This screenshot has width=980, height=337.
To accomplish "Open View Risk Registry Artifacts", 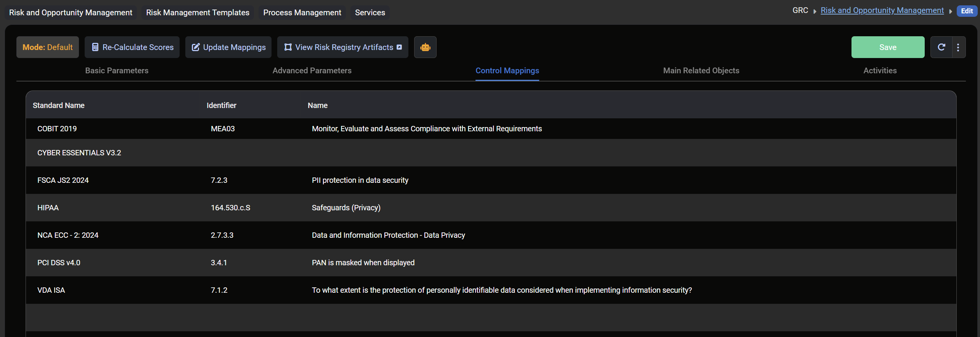I will point(342,47).
